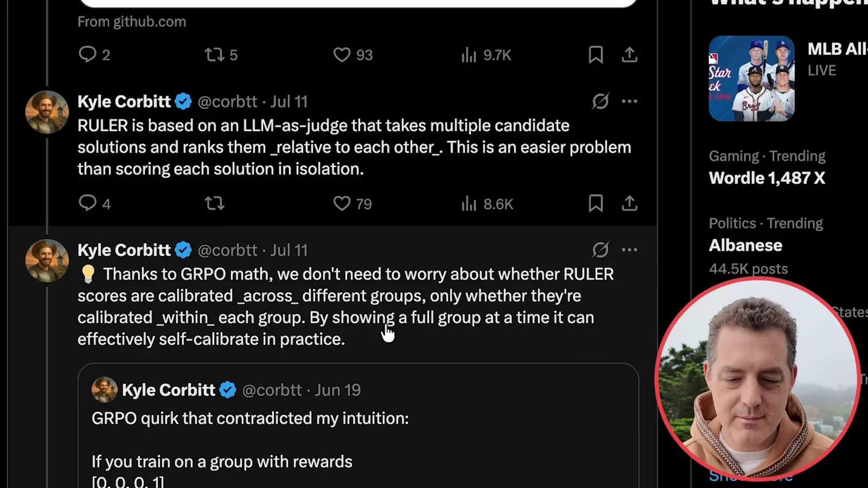
Task: Bookmark the RULER LLM-as-judge tweet
Action: point(596,203)
